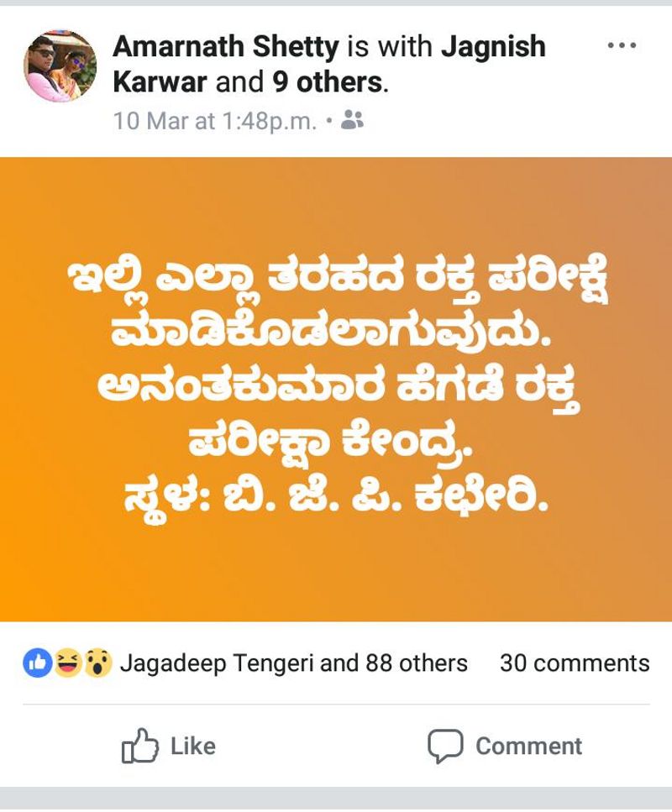Tap the Like label text
This screenshot has height=812, width=672.
click(x=193, y=747)
